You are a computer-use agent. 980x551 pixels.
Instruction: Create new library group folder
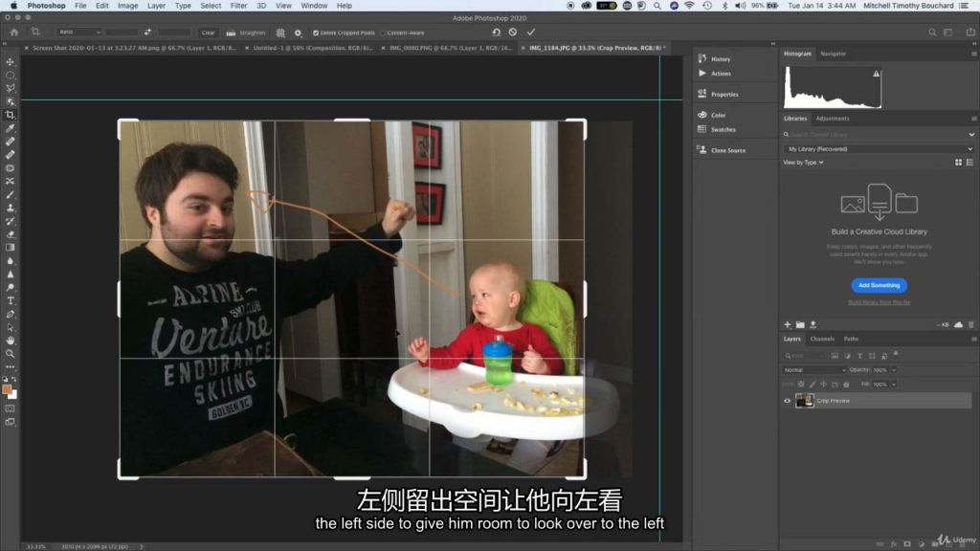(x=800, y=325)
